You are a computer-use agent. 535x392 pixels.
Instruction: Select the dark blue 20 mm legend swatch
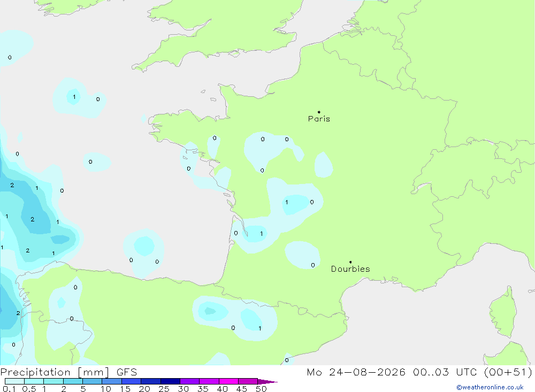[150, 381]
